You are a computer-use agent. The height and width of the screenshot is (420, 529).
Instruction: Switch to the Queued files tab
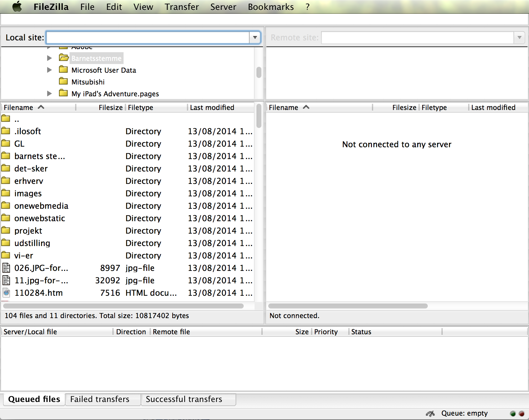(x=34, y=399)
